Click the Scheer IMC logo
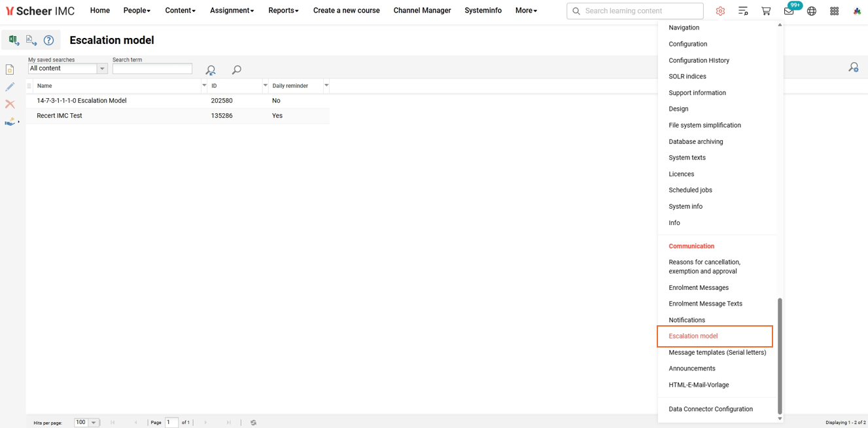 40,10
